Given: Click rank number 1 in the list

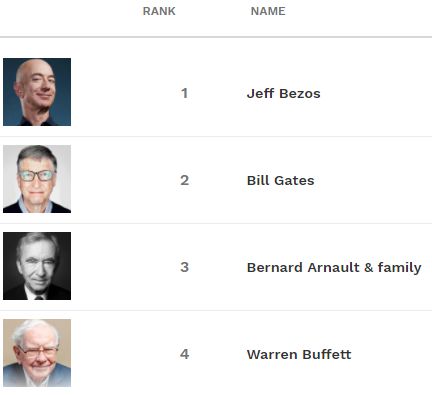Looking at the screenshot, I should (x=184, y=93).
